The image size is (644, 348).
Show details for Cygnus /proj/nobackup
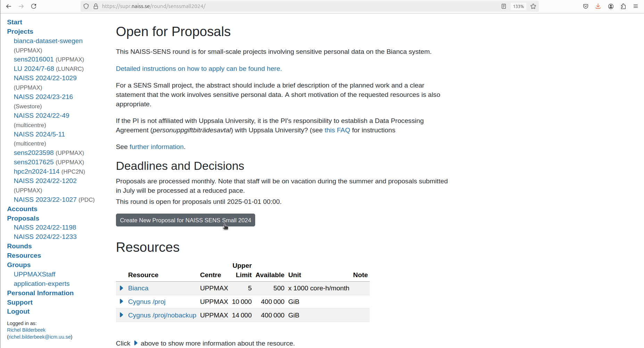pyautogui.click(x=121, y=315)
